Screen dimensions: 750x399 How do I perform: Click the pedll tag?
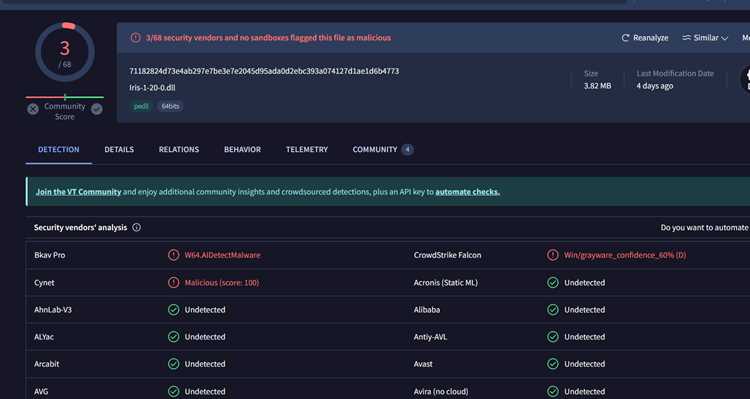pyautogui.click(x=141, y=106)
